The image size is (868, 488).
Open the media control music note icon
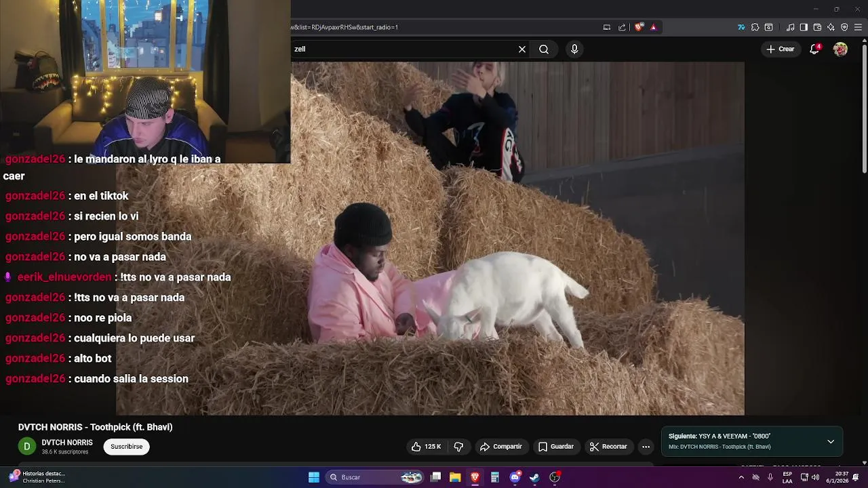pyautogui.click(x=791, y=27)
